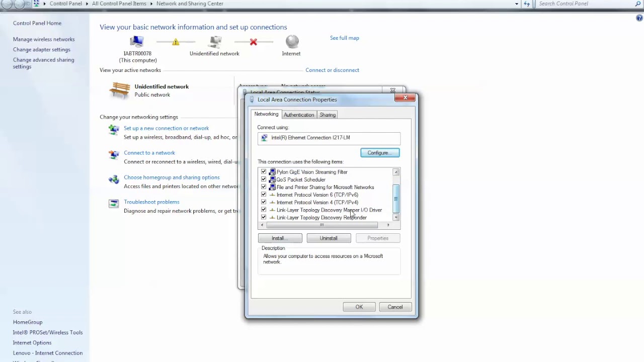Uncheck Link-Layer Topology Discovery Mapper I/O Driver

tap(264, 210)
